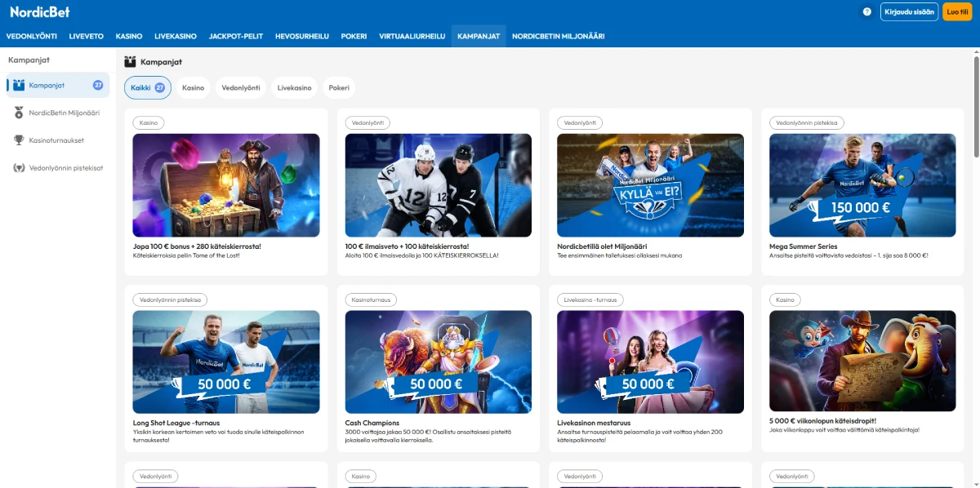Click the Luo tili button
980x488 pixels.
coord(958,11)
